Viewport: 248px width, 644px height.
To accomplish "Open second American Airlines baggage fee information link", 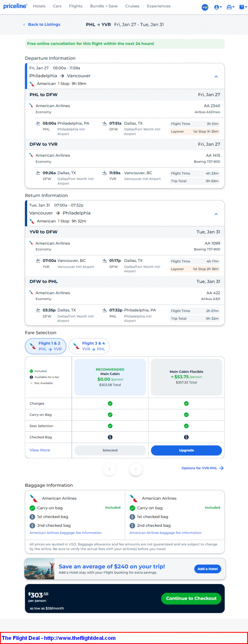I will (165, 533).
